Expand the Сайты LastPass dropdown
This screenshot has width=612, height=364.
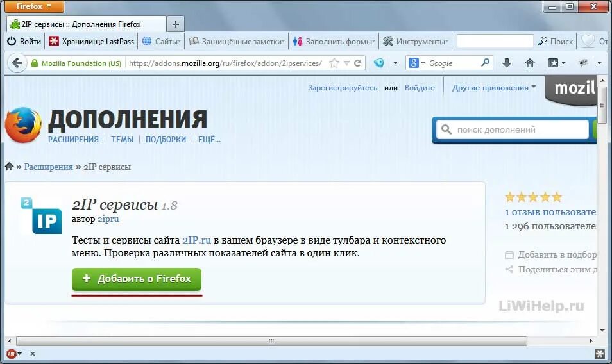tap(161, 41)
